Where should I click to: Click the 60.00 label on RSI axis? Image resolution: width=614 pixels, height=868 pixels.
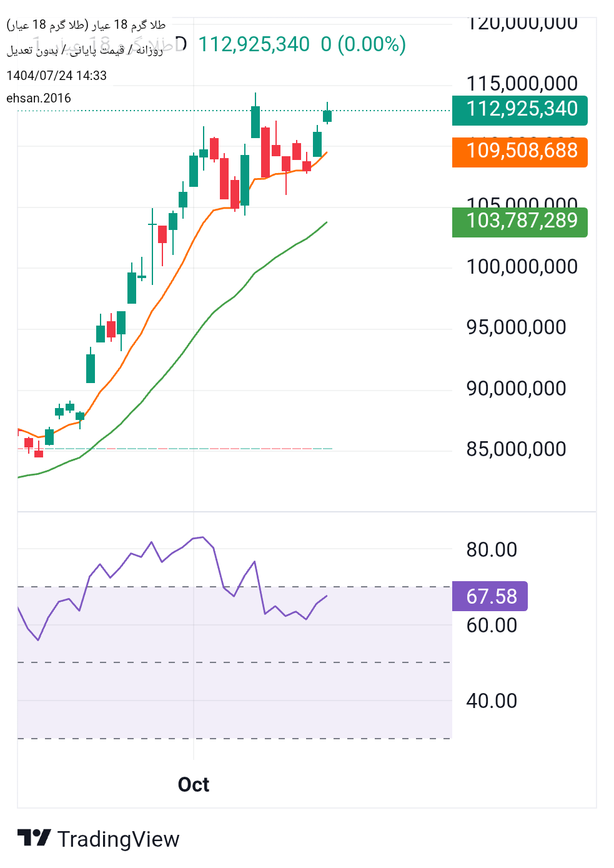coord(492,626)
